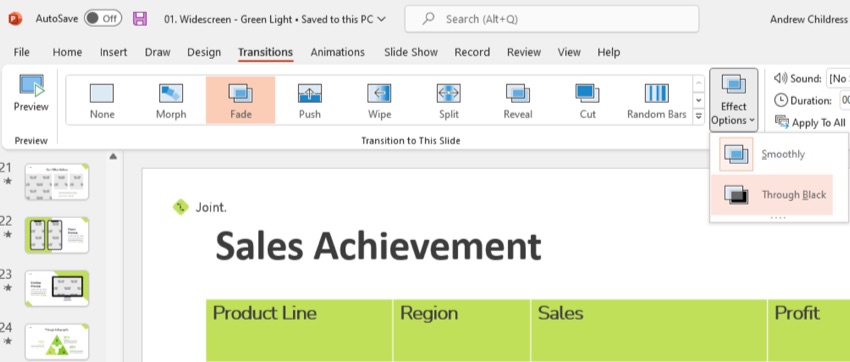Click the transition star under slide 23

tap(7, 287)
